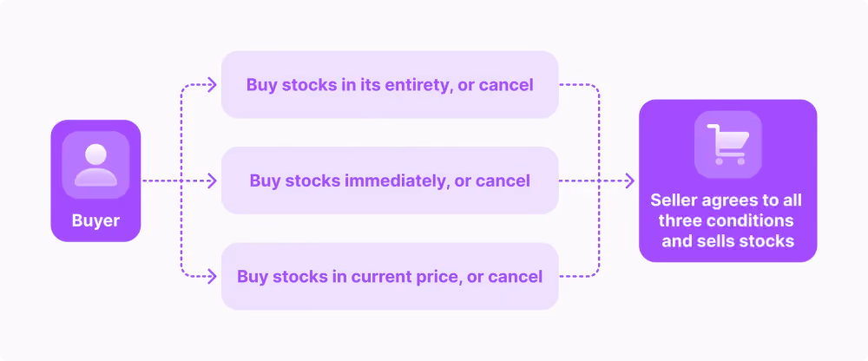Click the purple Seller card background
The height and width of the screenshot is (361, 868).
click(x=728, y=180)
